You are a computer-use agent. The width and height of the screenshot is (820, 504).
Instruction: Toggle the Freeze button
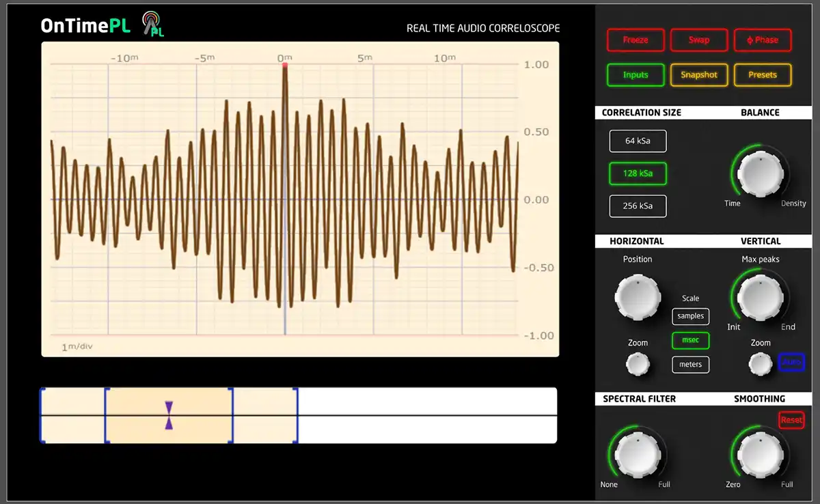click(635, 40)
